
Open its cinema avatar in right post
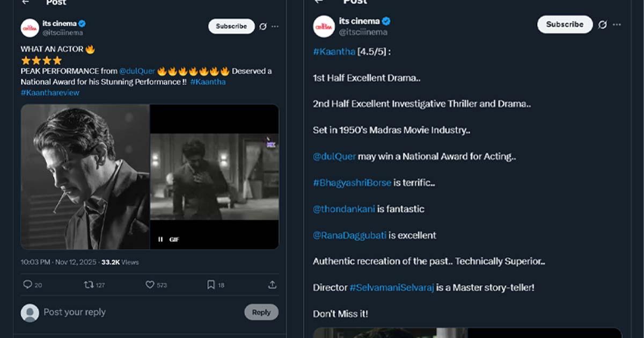[x=324, y=26]
